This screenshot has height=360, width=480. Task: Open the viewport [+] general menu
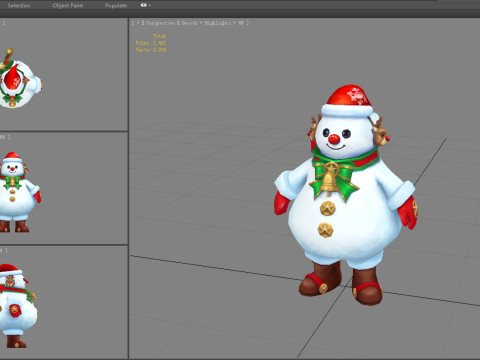click(x=138, y=23)
